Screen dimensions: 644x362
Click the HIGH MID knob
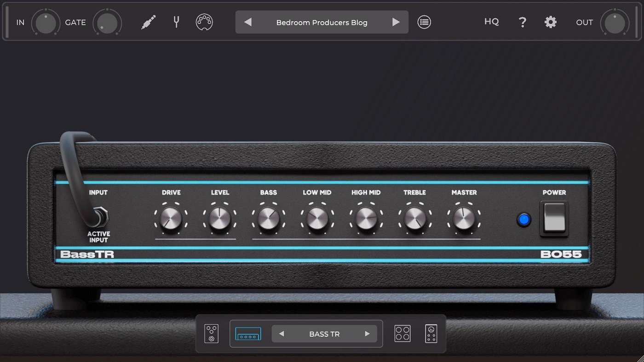click(366, 219)
